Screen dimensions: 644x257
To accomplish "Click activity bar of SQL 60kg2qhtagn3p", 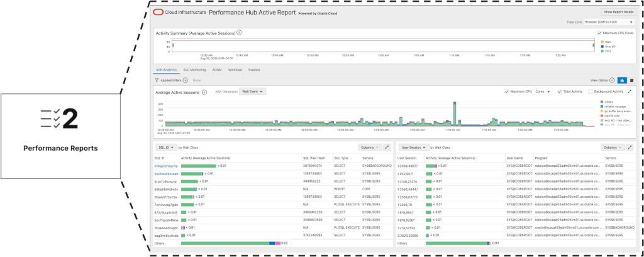I will (198, 166).
